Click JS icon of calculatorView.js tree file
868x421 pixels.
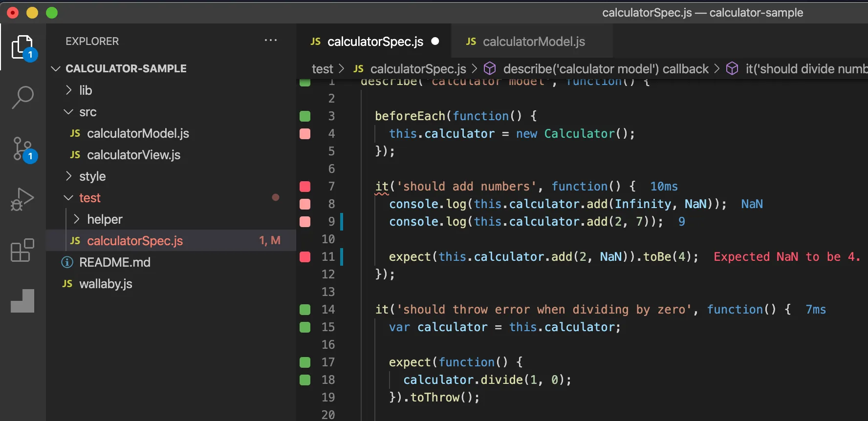pyautogui.click(x=75, y=155)
